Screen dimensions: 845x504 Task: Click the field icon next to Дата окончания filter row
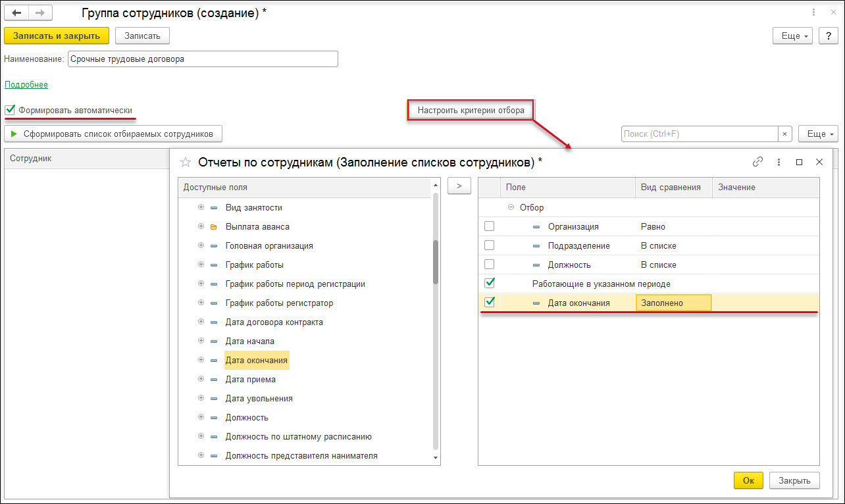click(536, 303)
